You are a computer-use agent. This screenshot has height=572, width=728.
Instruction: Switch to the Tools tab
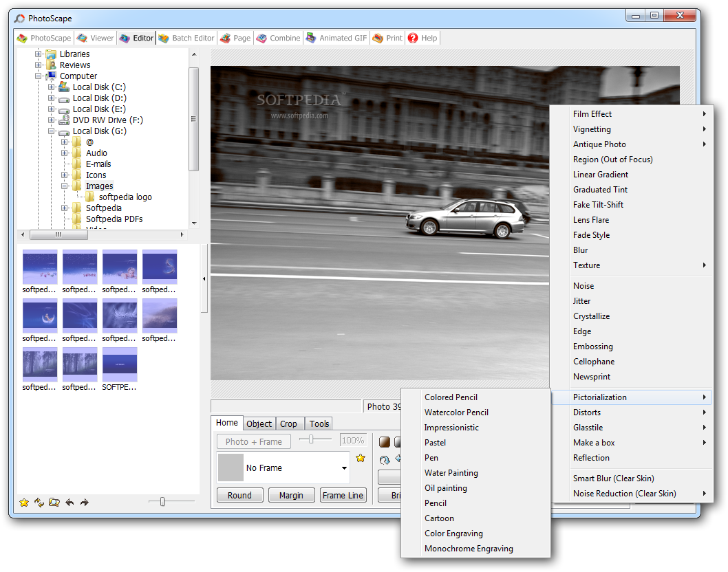[319, 423]
